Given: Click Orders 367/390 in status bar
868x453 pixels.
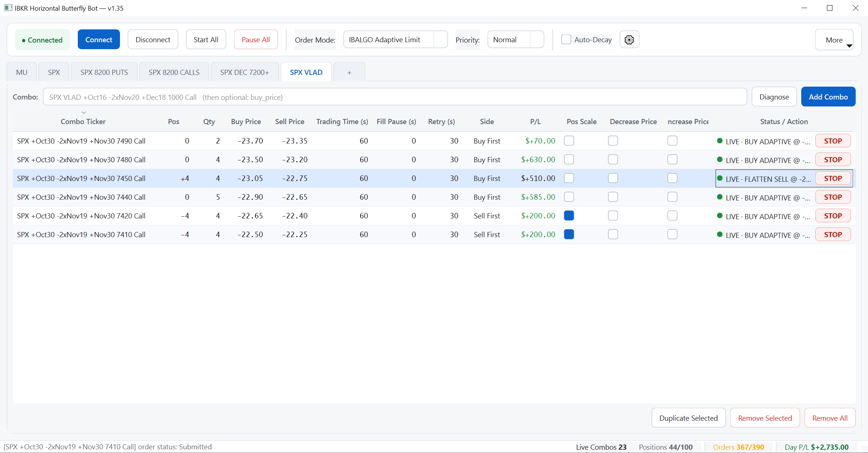Looking at the screenshot, I should click(x=738, y=447).
